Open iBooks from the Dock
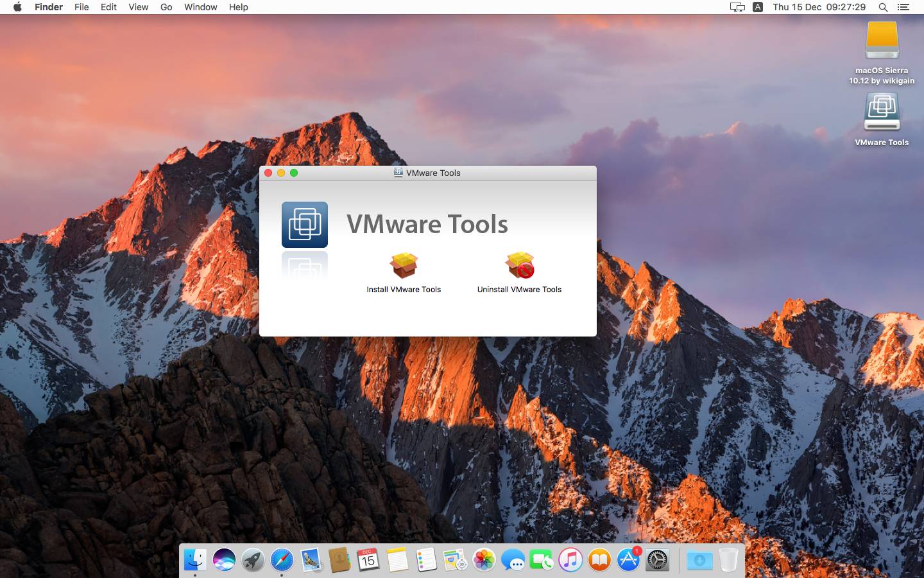The image size is (924, 578). point(599,560)
